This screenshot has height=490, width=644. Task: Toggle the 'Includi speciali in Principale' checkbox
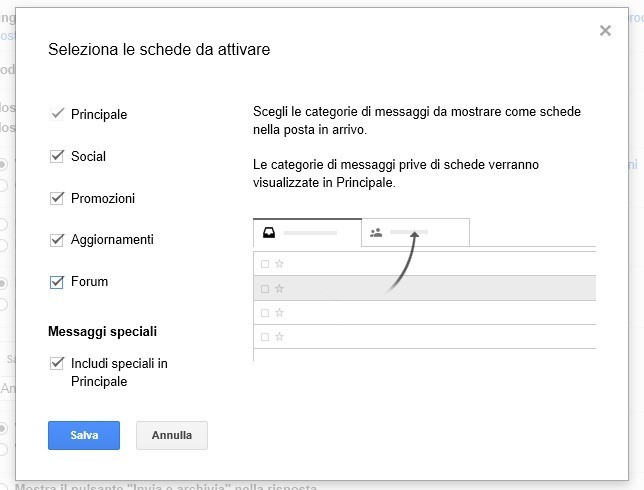57,364
